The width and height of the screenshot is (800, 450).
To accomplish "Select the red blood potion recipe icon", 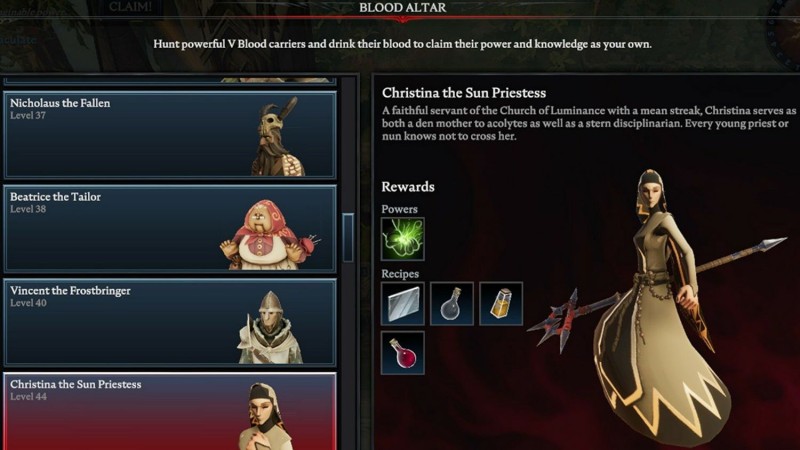I will 403,353.
